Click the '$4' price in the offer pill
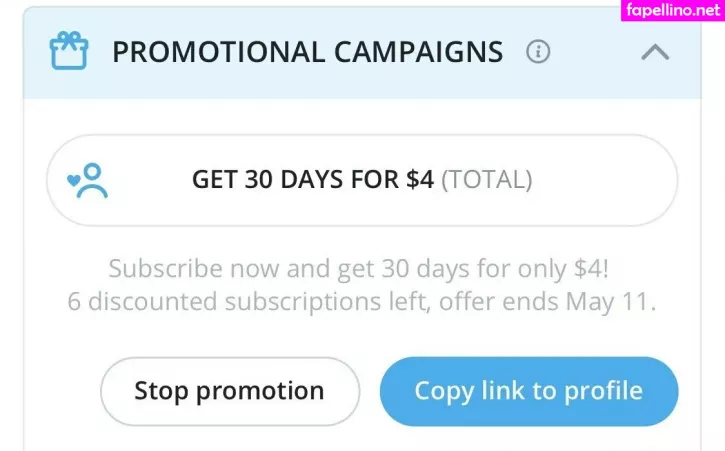This screenshot has width=725, height=451. [x=419, y=180]
